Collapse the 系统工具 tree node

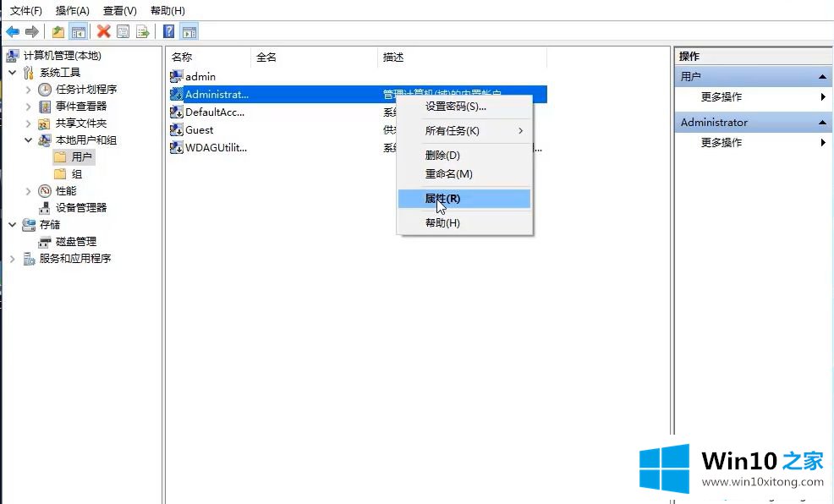coord(12,73)
